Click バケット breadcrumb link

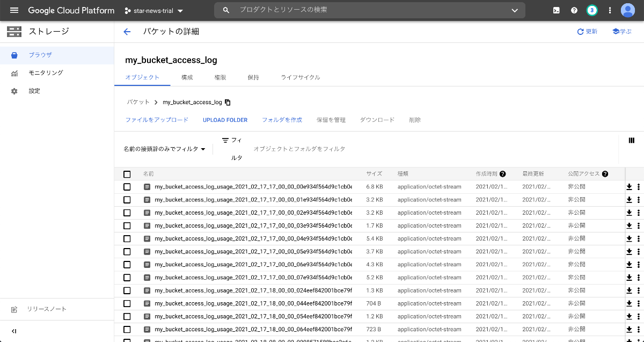pyautogui.click(x=138, y=102)
